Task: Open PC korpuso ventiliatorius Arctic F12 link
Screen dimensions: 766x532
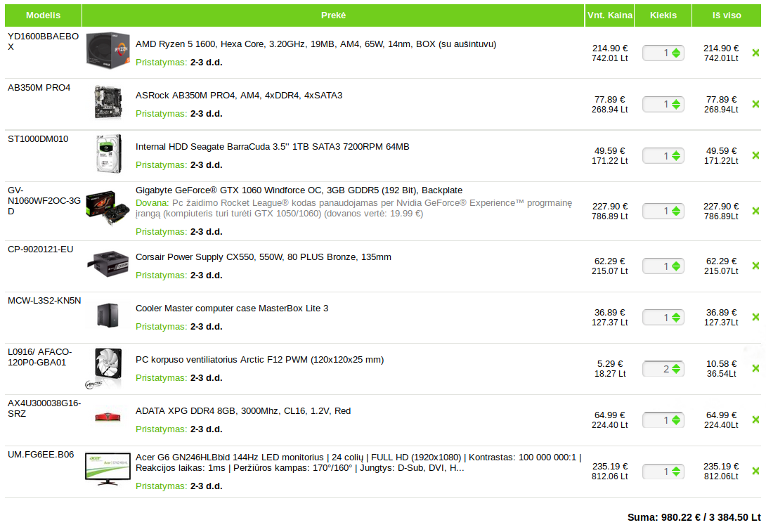Action: tap(259, 360)
